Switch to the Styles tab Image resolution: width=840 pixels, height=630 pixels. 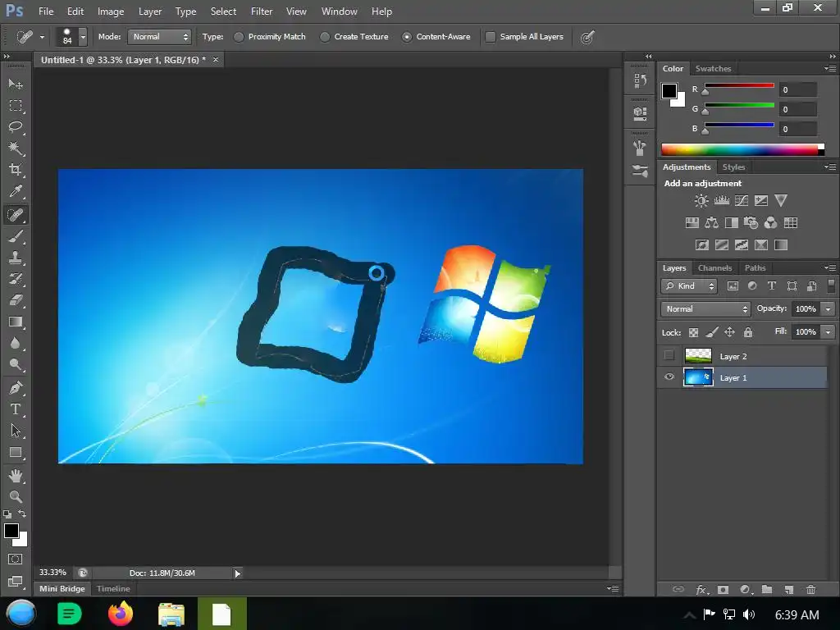[x=733, y=167]
